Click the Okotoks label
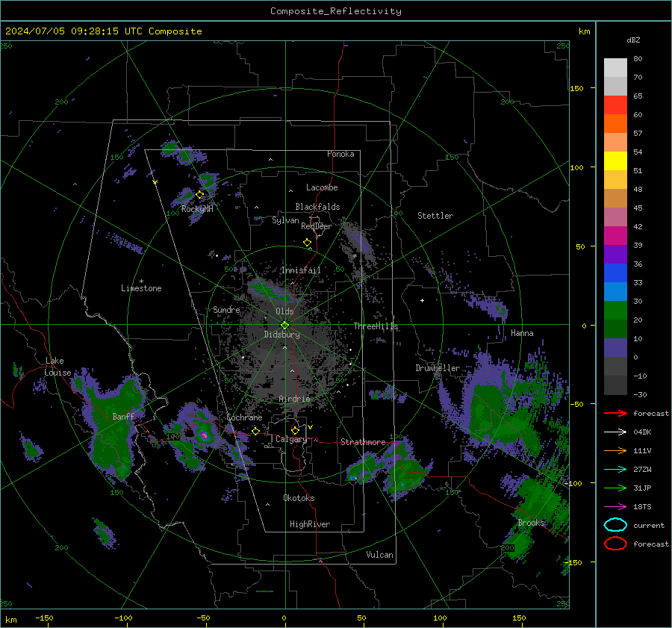Viewport: 672px width, 628px height. (x=299, y=498)
